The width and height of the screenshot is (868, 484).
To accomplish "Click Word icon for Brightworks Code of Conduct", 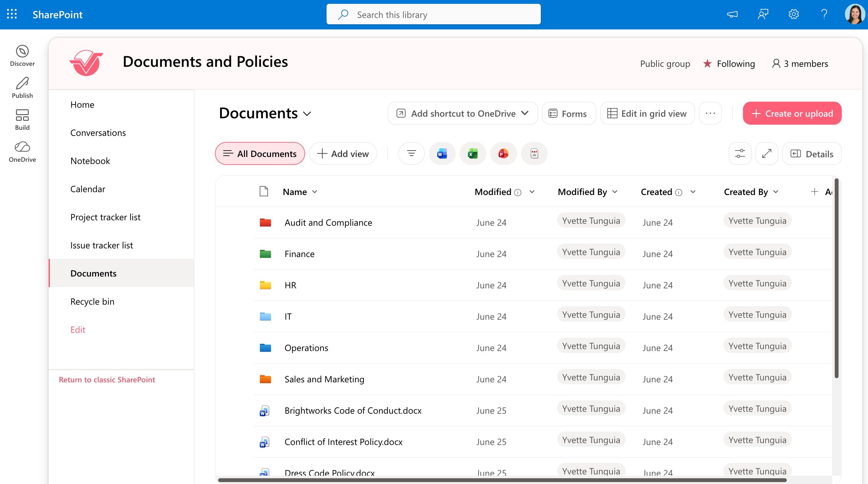I will pos(264,410).
